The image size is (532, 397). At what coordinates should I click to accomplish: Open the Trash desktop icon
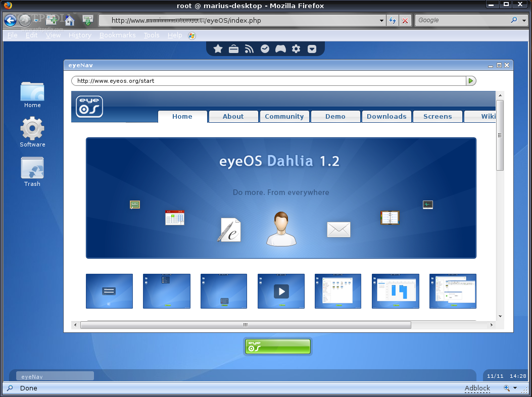(x=32, y=172)
